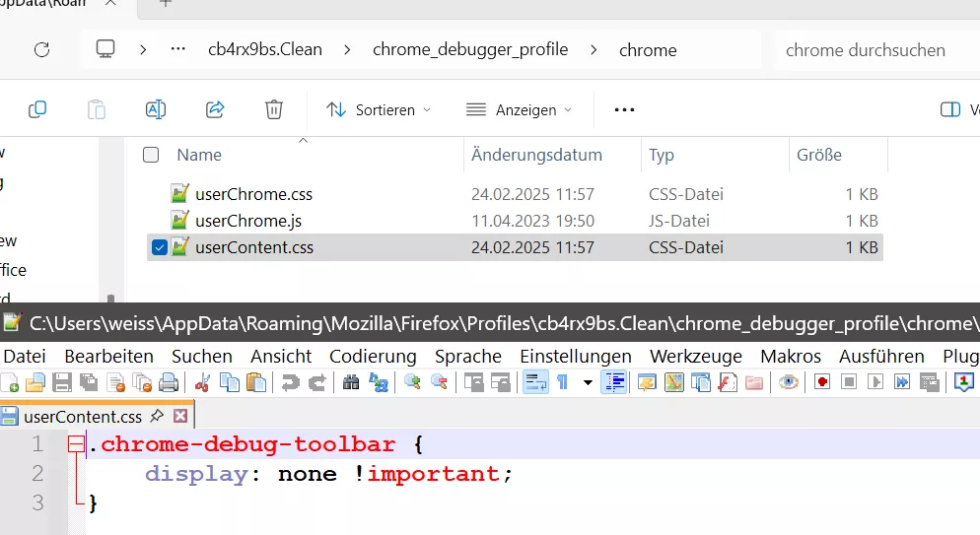
Task: Click the Explorer Rename icon
Action: click(156, 110)
